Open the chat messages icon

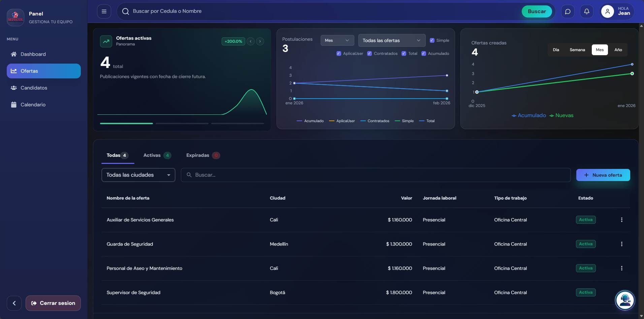tap(568, 11)
